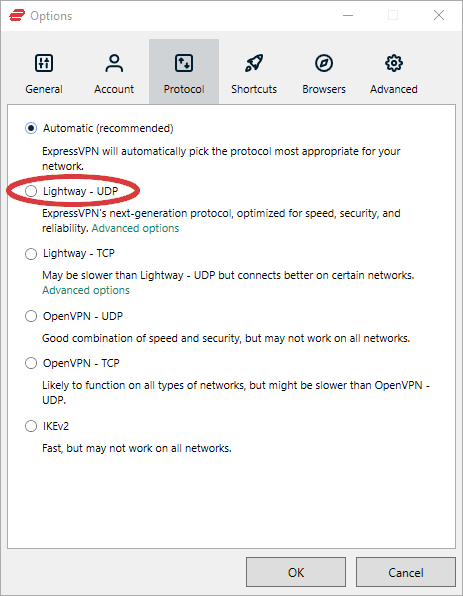
Task: Discard changes with the Cancel button
Action: (406, 572)
